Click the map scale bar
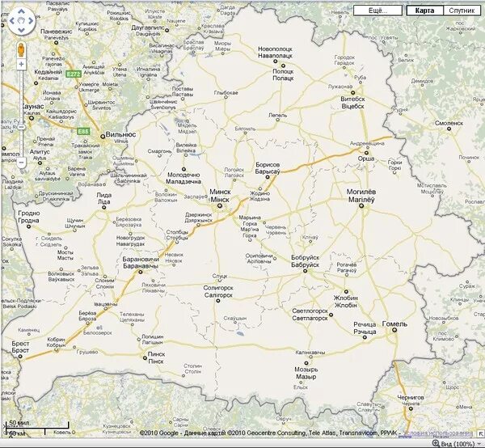 pos(36,429)
